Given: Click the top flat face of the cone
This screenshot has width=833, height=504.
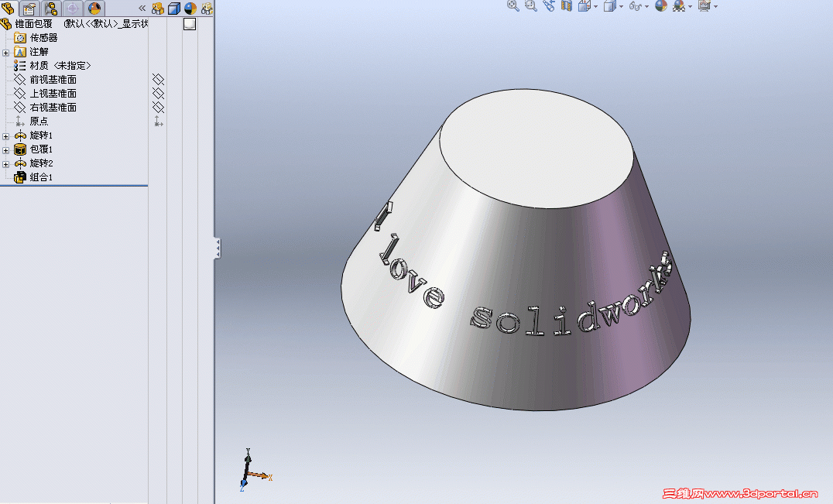Looking at the screenshot, I should coord(536,149).
